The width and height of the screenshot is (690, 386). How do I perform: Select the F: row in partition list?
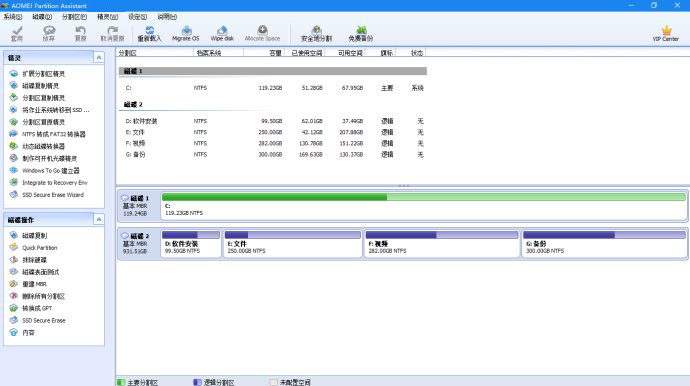[272, 143]
